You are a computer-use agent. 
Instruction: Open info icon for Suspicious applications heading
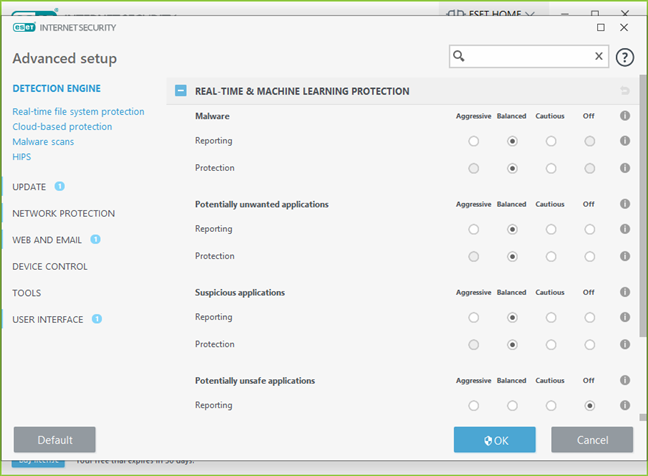tap(624, 292)
